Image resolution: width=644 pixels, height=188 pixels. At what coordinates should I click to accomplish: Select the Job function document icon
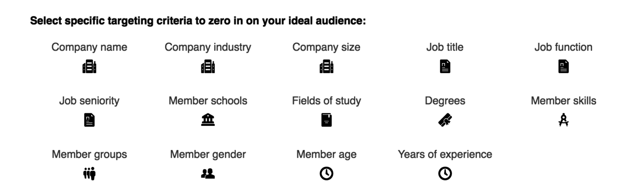pyautogui.click(x=563, y=67)
